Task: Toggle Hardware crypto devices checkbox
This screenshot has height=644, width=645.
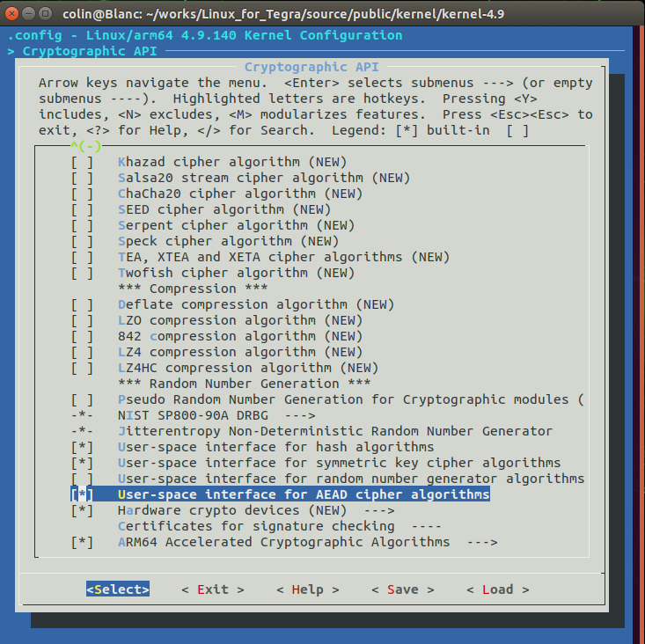Action: (82, 510)
